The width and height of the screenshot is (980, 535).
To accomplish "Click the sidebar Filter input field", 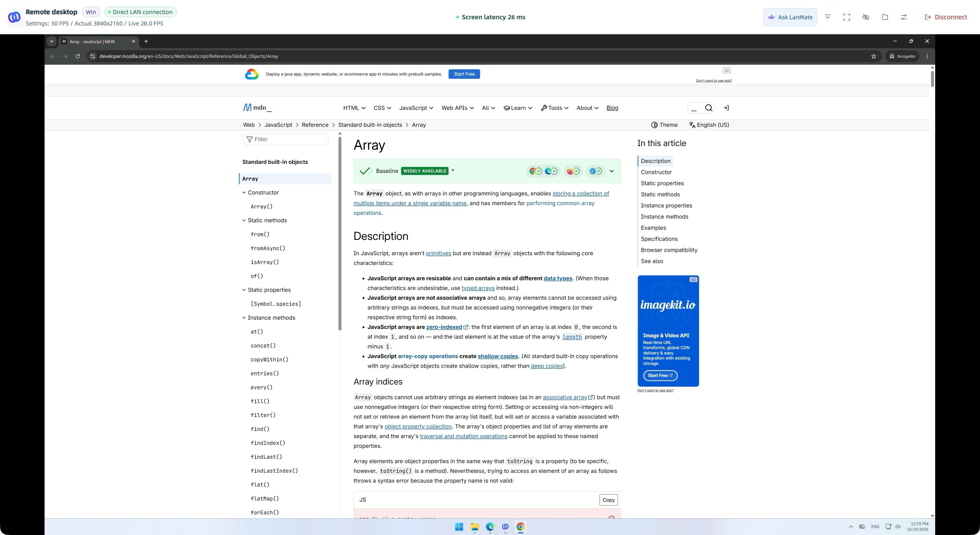I will (285, 140).
